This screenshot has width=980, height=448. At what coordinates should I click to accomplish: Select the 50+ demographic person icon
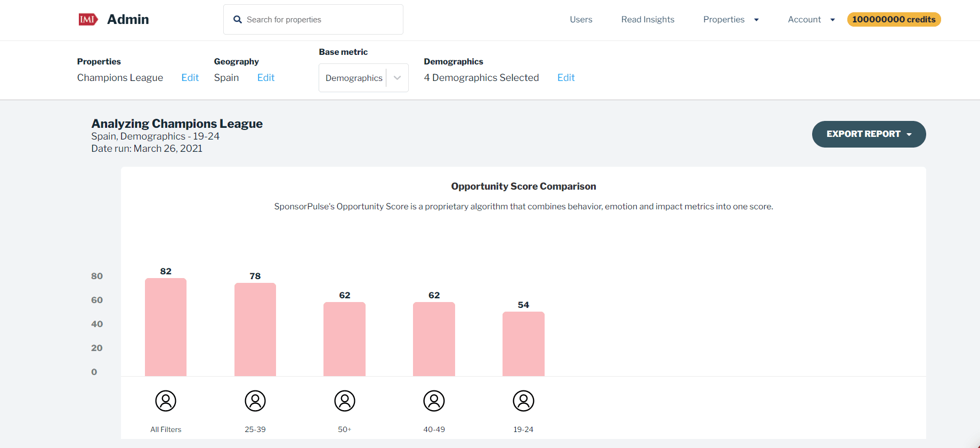(345, 401)
